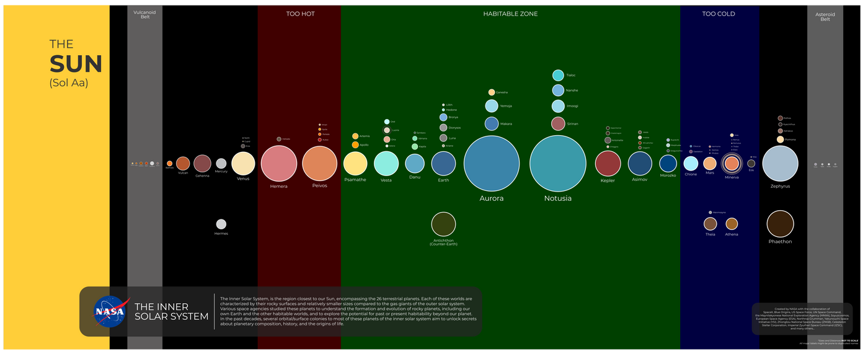868x354 pixels.
Task: Select the Antichthon (Counter-Earth) planet
Action: (443, 224)
